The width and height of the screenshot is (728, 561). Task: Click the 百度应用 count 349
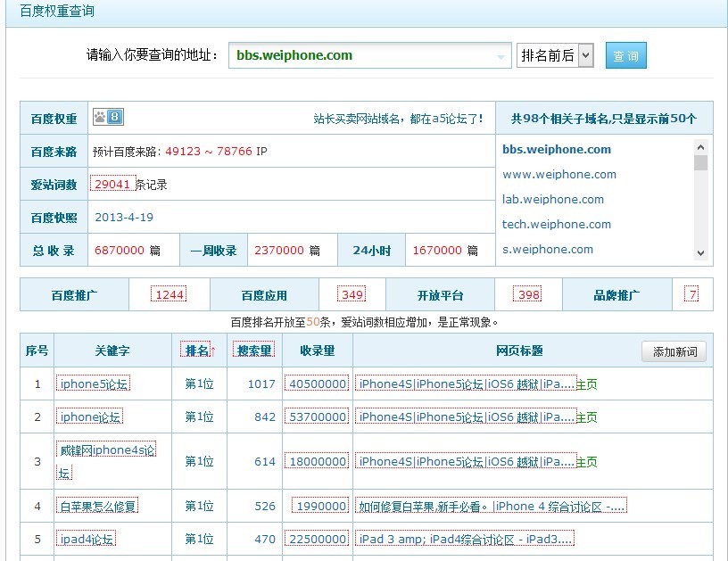(x=352, y=294)
